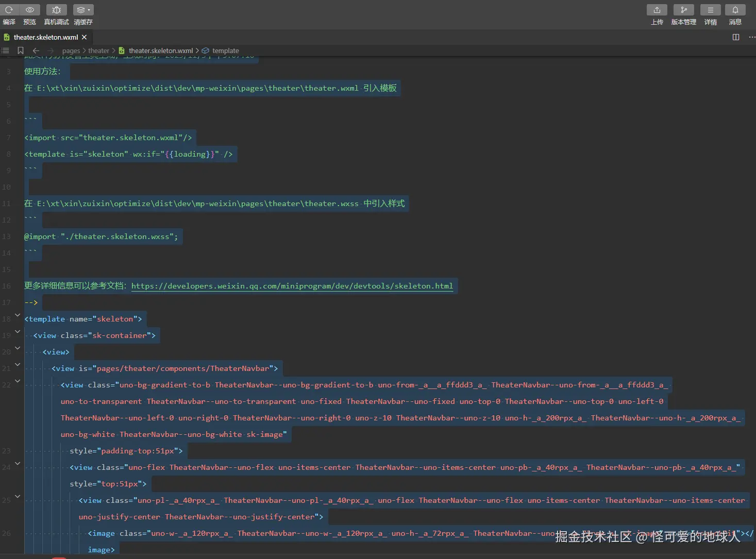Click the theater folder breadcrumb item

pos(98,50)
